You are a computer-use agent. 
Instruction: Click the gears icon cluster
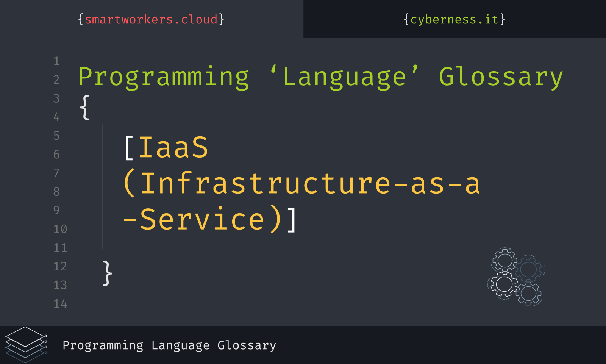pos(516,277)
